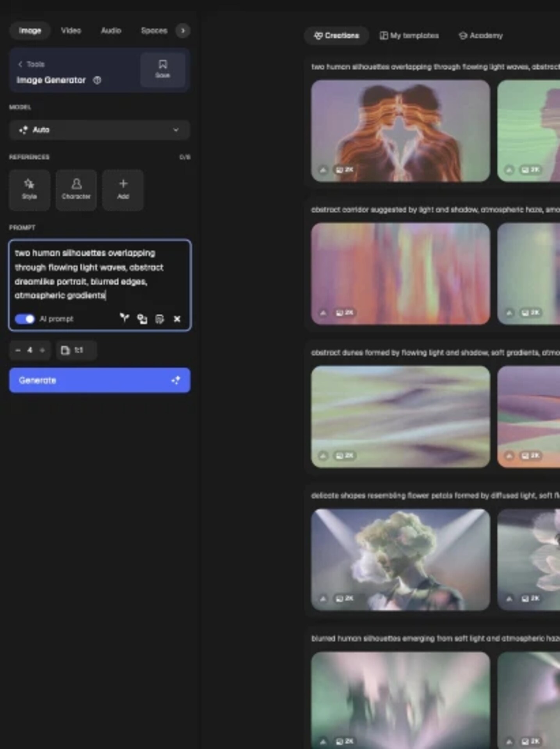
Task: Click the sprout icon in prompt toolbar
Action: (124, 318)
